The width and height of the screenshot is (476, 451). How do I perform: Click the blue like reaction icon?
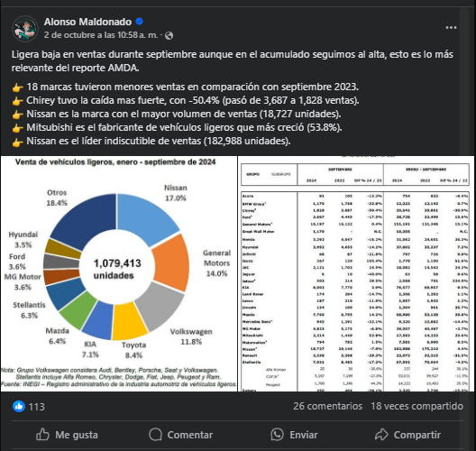(x=19, y=407)
